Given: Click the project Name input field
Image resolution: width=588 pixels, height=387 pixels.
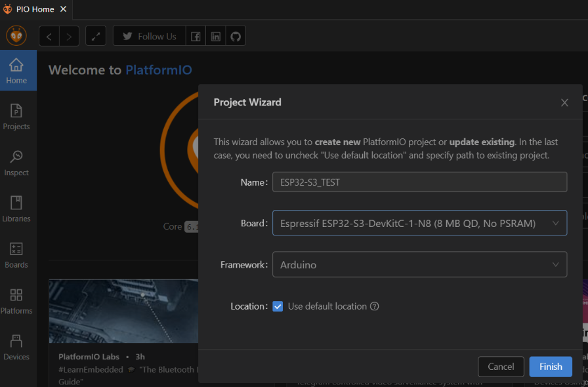Looking at the screenshot, I should (419, 182).
